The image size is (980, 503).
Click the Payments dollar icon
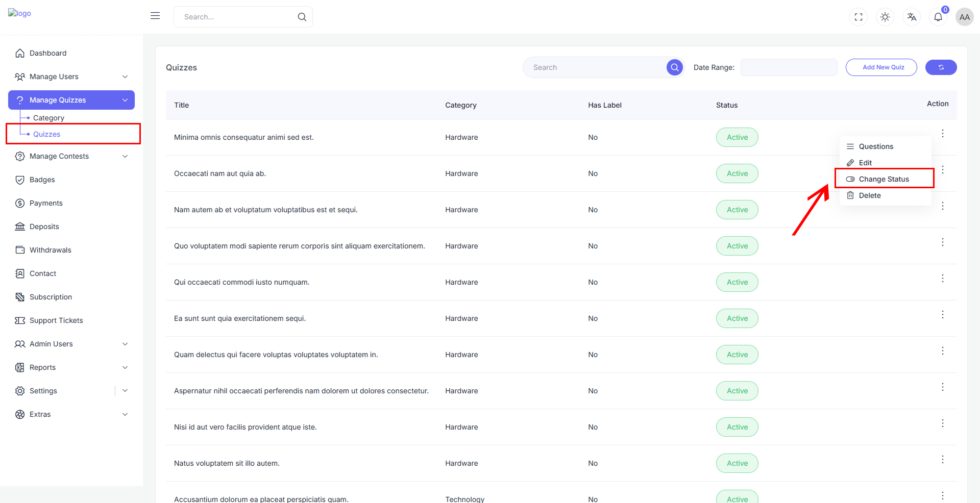[20, 203]
